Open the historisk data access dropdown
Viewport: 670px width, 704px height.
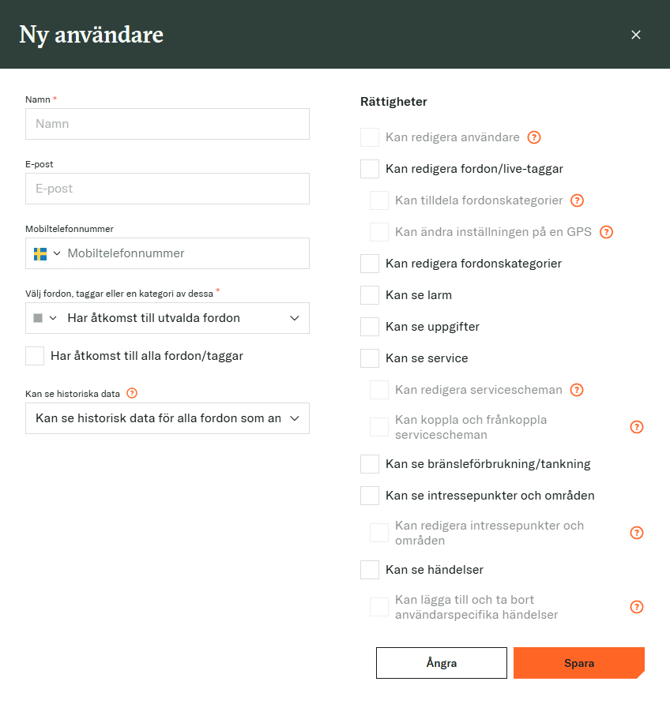(167, 418)
